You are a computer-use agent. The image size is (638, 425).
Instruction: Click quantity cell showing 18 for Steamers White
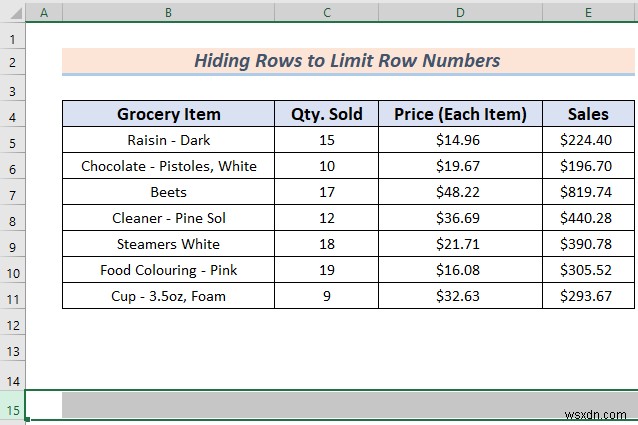[327, 244]
